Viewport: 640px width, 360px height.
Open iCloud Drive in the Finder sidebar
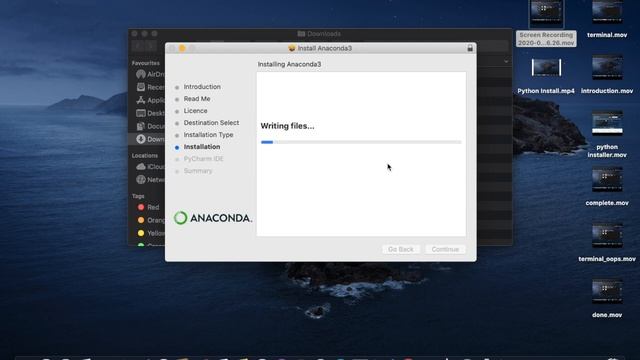click(151, 167)
